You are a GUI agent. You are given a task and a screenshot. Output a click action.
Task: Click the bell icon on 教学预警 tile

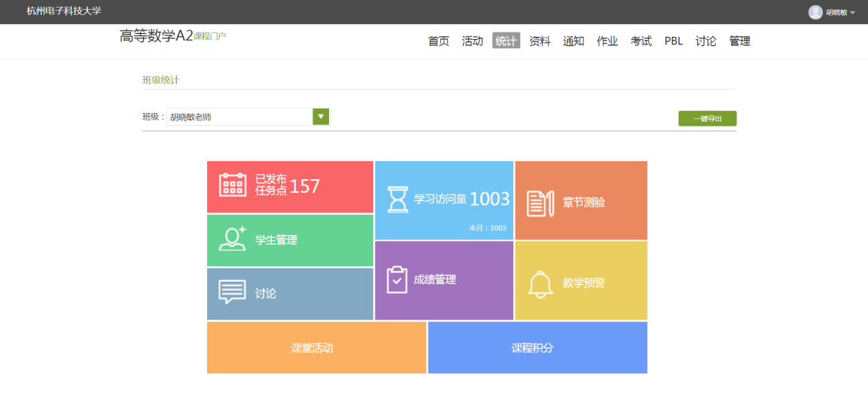[x=541, y=284]
